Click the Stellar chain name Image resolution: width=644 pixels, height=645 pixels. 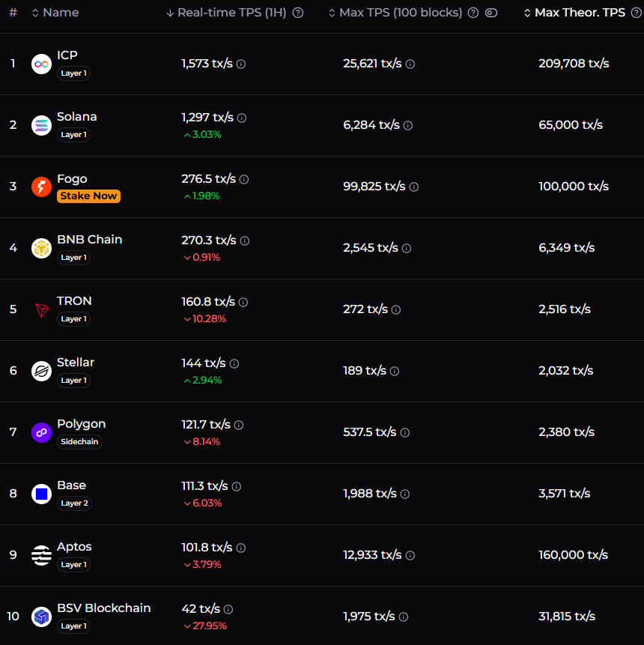[76, 363]
